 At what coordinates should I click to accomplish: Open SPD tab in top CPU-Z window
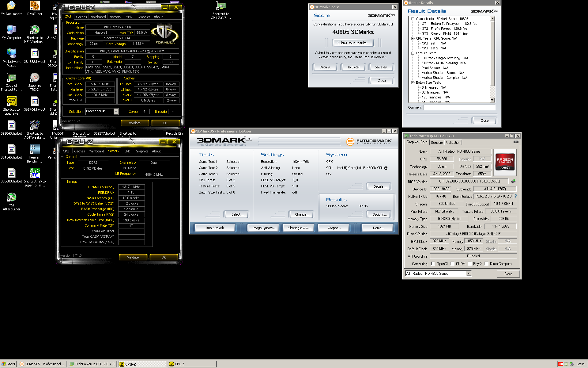tap(129, 17)
